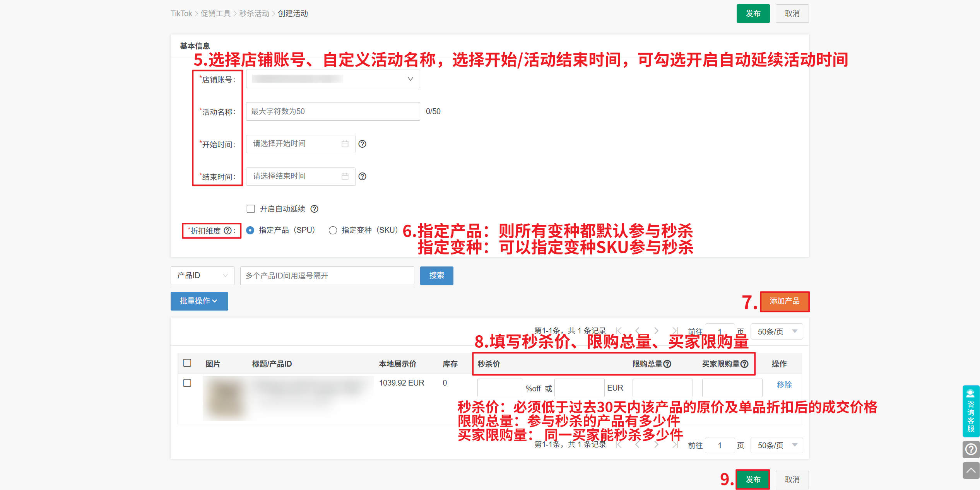Click the orange 添加产品 button

click(x=784, y=301)
